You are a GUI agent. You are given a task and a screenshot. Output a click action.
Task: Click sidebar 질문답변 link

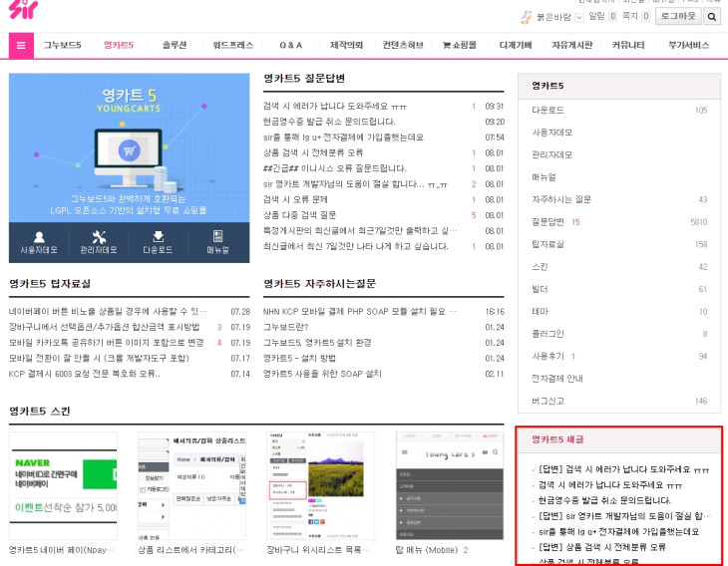[547, 222]
